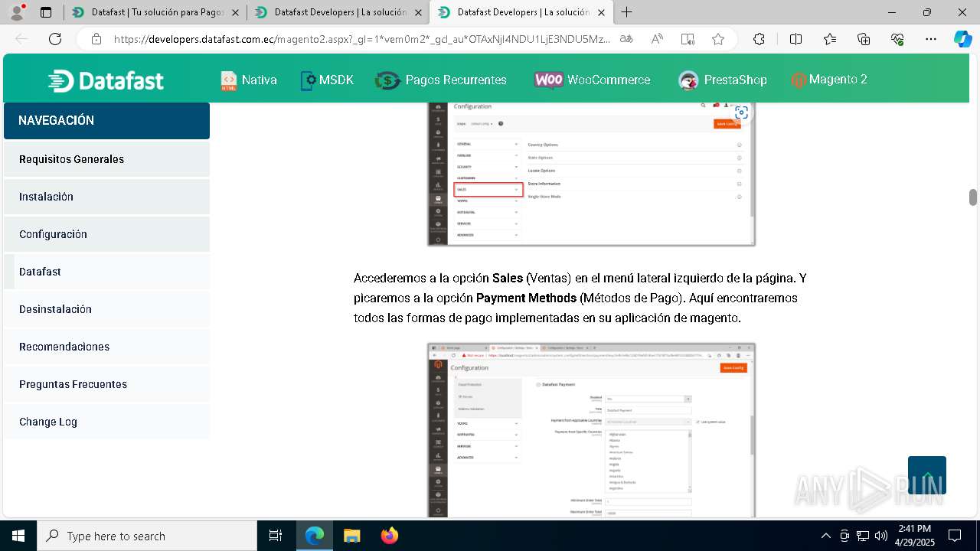Viewport: 980px width, 551px height.
Task: Open the favorites list
Action: pos(830,39)
